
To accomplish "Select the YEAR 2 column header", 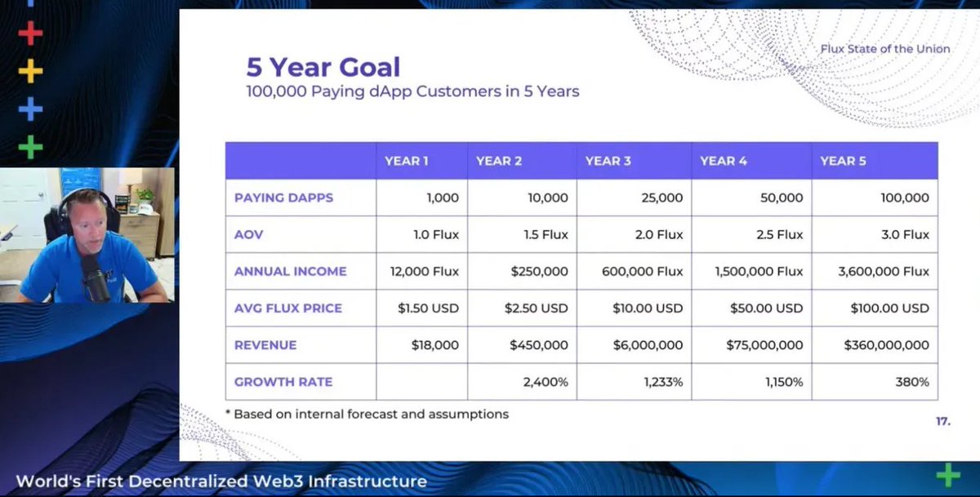I will tap(522, 161).
